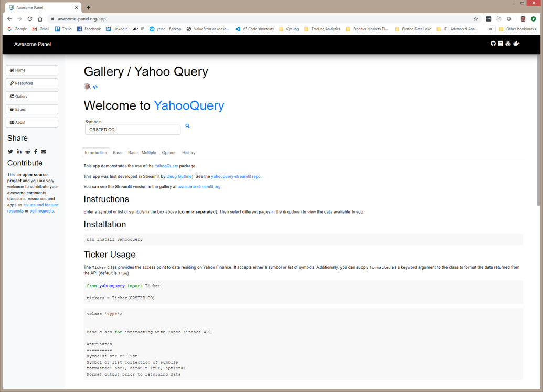Click the Facebook share icon
The height and width of the screenshot is (392, 543).
click(x=35, y=152)
